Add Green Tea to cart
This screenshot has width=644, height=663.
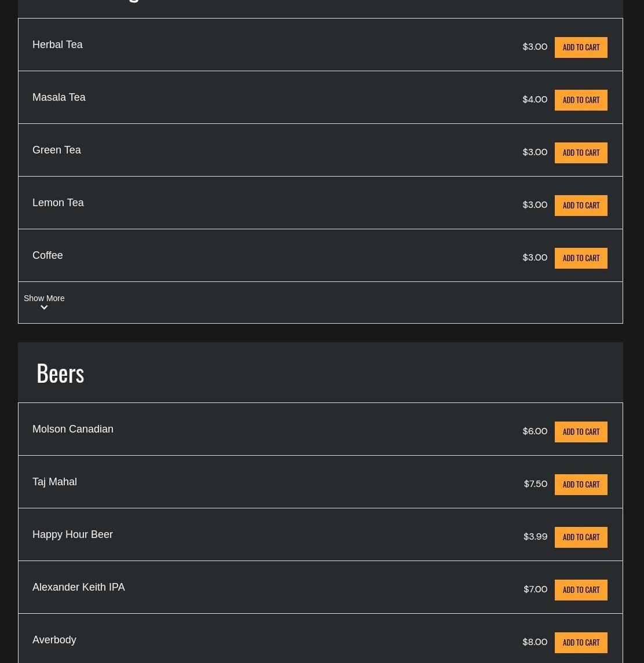[x=581, y=153]
